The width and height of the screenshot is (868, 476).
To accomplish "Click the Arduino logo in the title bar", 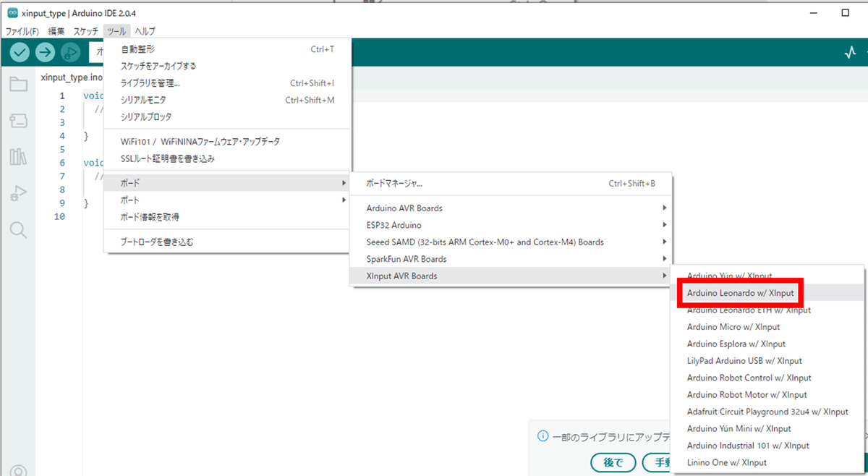I will (x=12, y=13).
